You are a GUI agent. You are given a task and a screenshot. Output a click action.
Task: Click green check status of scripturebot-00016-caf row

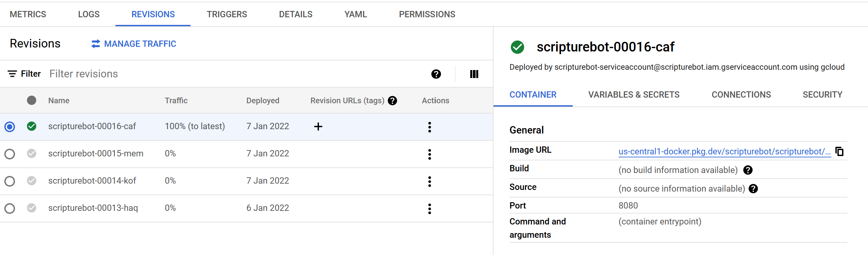pyautogui.click(x=32, y=126)
